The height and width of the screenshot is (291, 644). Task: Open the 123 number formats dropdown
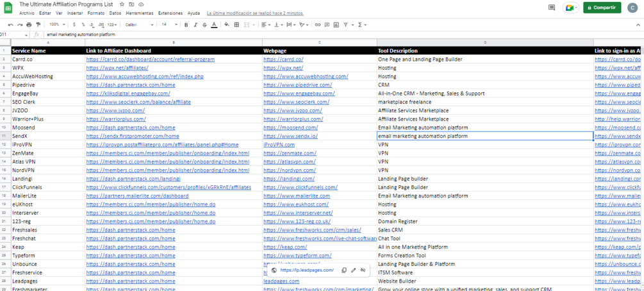[111, 24]
